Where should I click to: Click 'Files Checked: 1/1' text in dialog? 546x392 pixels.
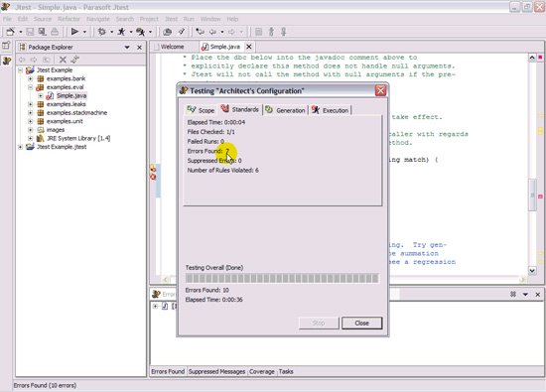tap(211, 132)
